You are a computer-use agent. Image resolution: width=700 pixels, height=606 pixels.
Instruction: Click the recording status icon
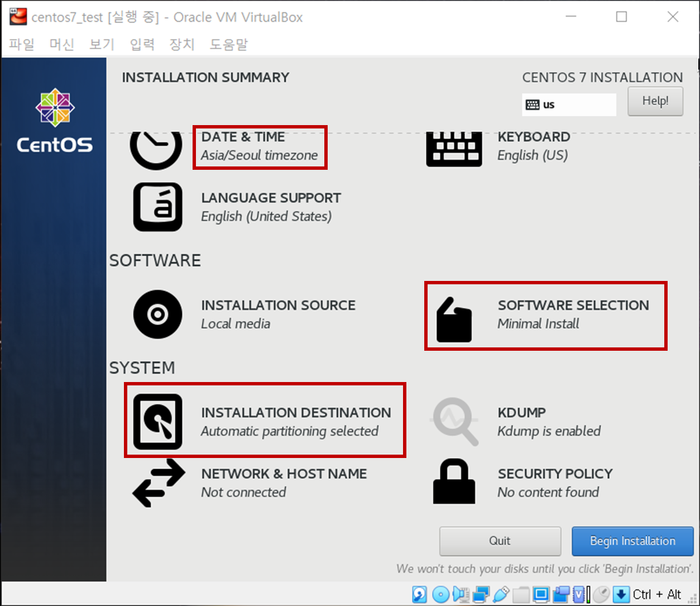pyautogui.click(x=561, y=594)
